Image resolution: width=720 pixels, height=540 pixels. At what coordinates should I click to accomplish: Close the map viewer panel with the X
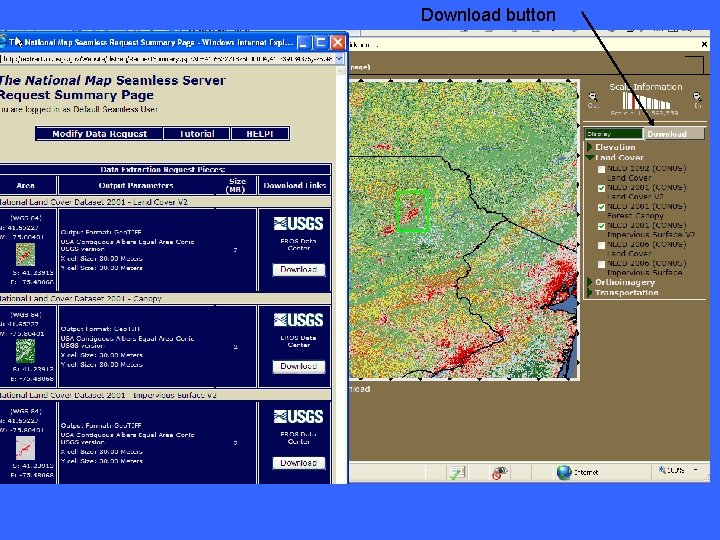click(704, 44)
